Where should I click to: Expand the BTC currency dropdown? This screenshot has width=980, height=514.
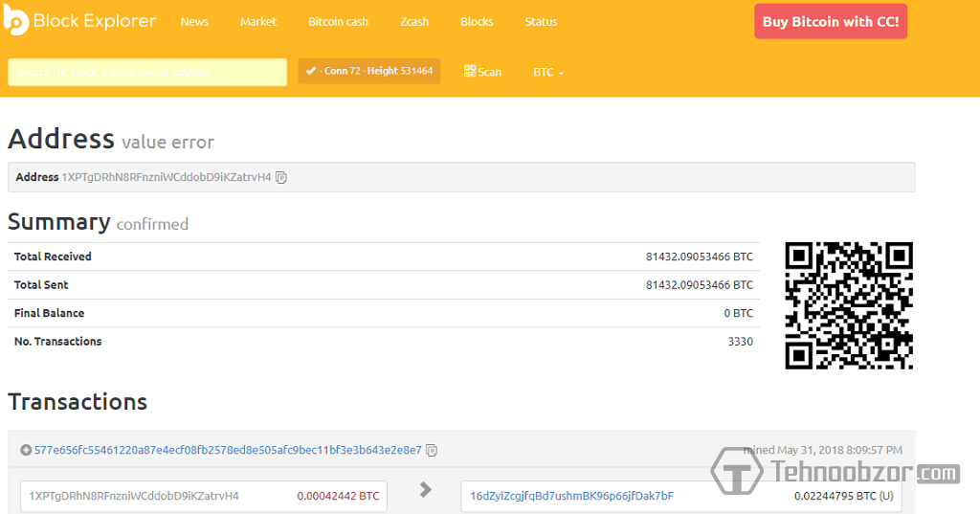(548, 73)
